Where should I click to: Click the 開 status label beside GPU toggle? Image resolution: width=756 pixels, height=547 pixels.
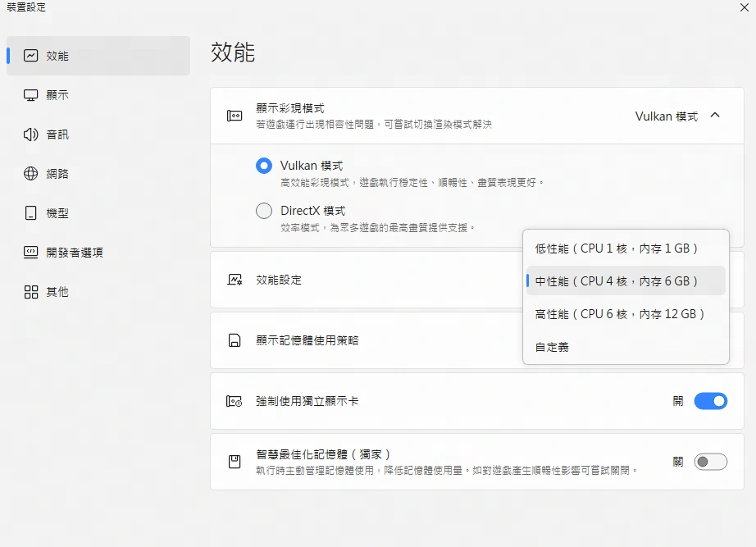pos(678,401)
